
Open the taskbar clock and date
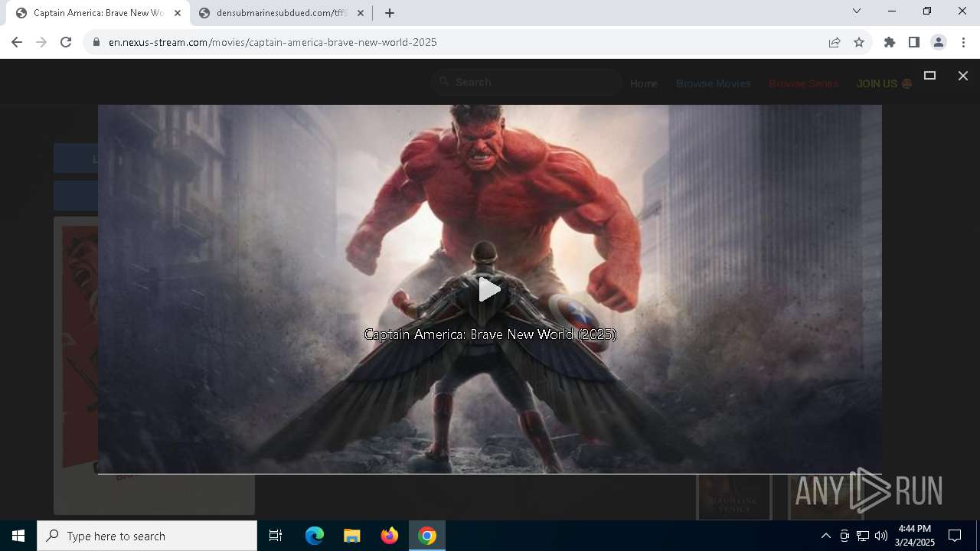915,536
